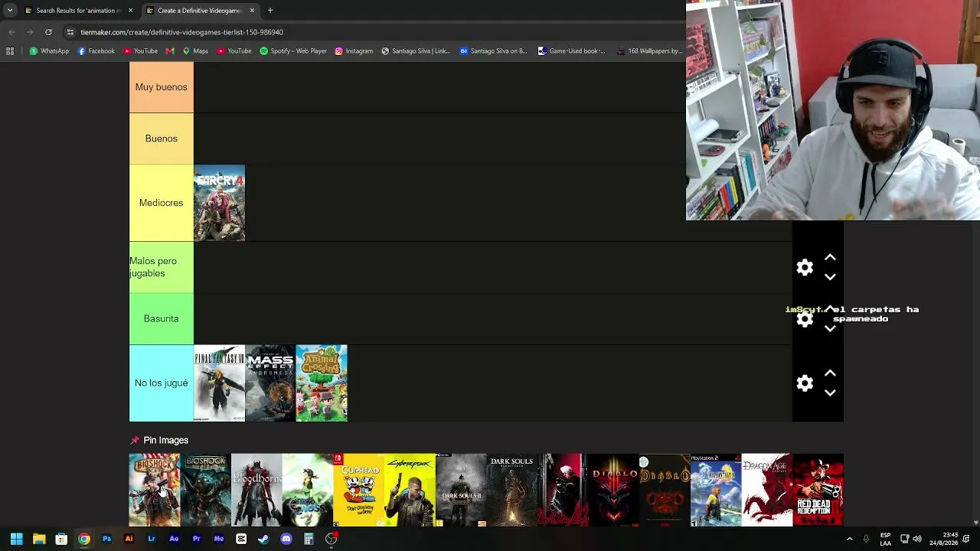Image resolution: width=980 pixels, height=551 pixels.
Task: Open the WhatsApp bookmark
Action: click(49, 51)
